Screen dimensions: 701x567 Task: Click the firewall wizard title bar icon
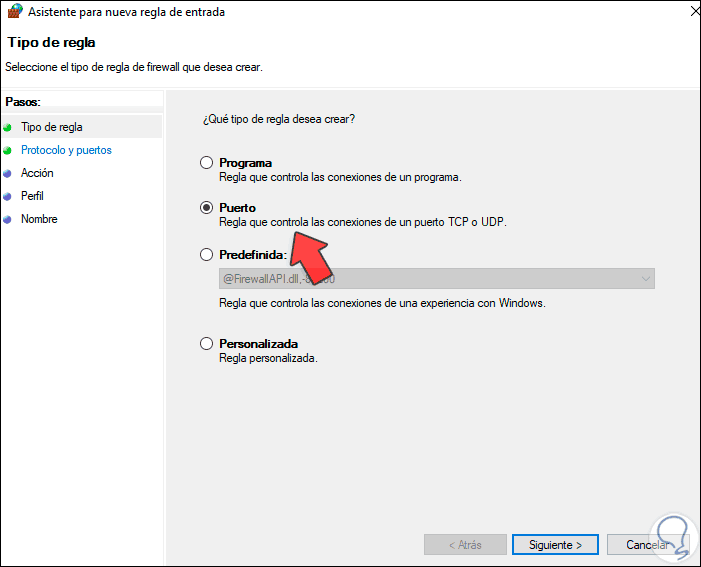14,12
